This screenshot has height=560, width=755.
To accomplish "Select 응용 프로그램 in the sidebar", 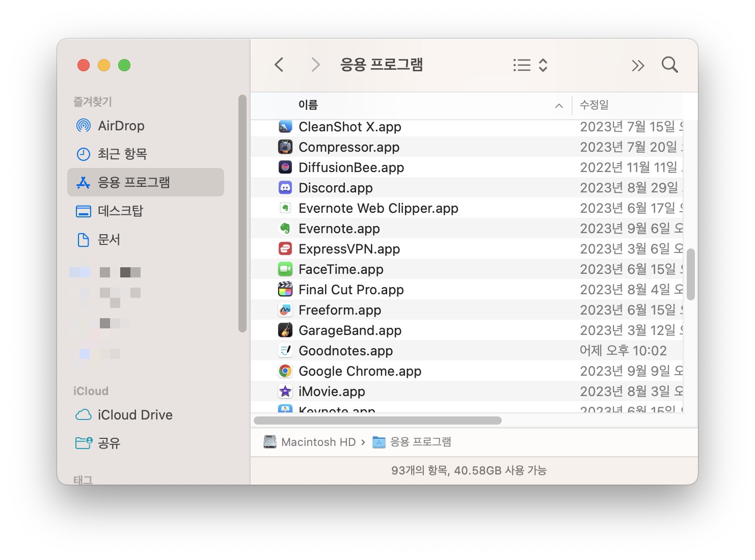I will pyautogui.click(x=146, y=182).
